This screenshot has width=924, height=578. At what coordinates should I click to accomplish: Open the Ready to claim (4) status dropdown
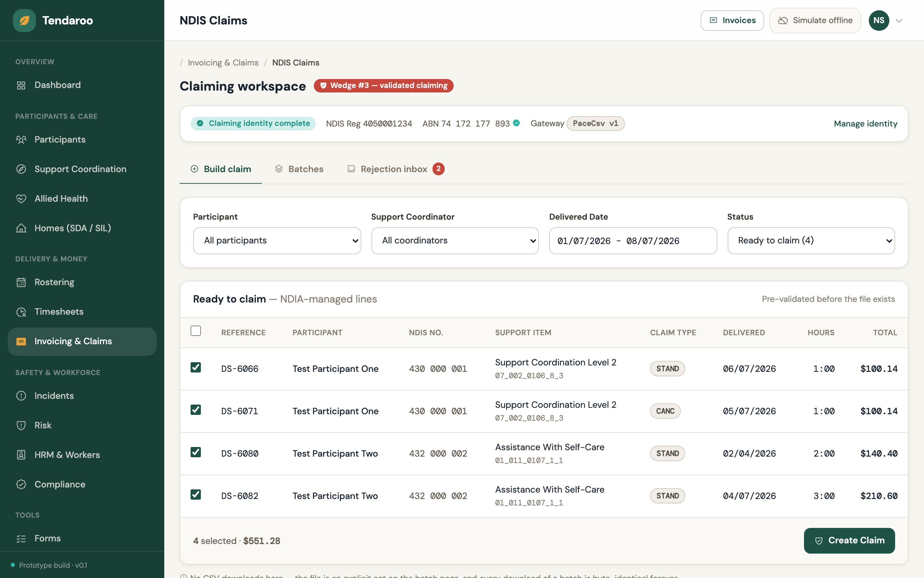pyautogui.click(x=811, y=241)
